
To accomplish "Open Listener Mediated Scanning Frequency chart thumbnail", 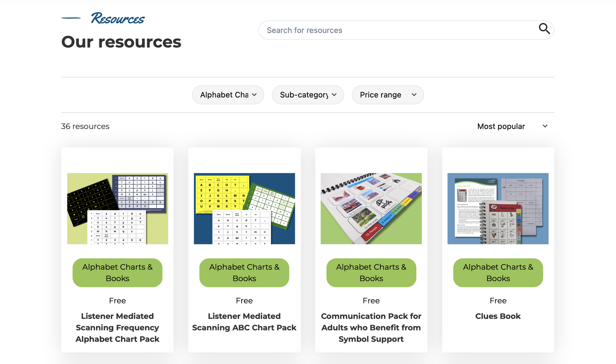I will [118, 208].
